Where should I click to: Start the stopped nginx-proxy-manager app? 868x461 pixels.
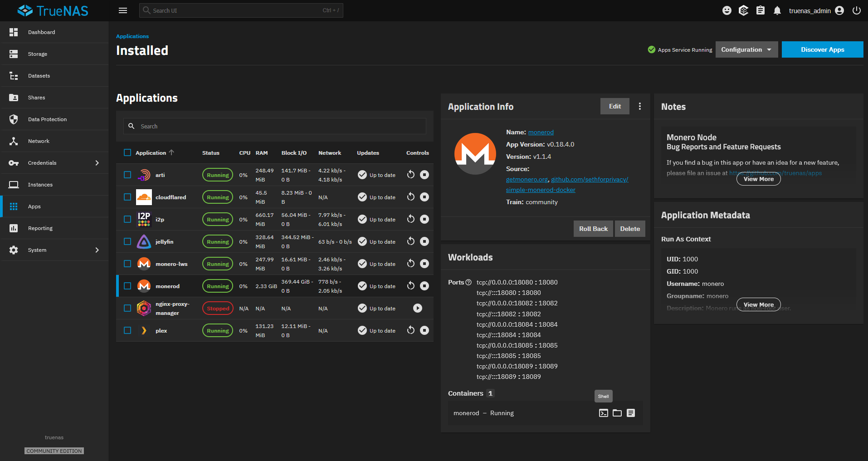point(417,308)
